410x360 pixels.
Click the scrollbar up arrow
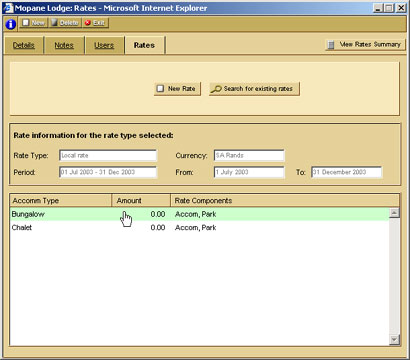click(394, 213)
